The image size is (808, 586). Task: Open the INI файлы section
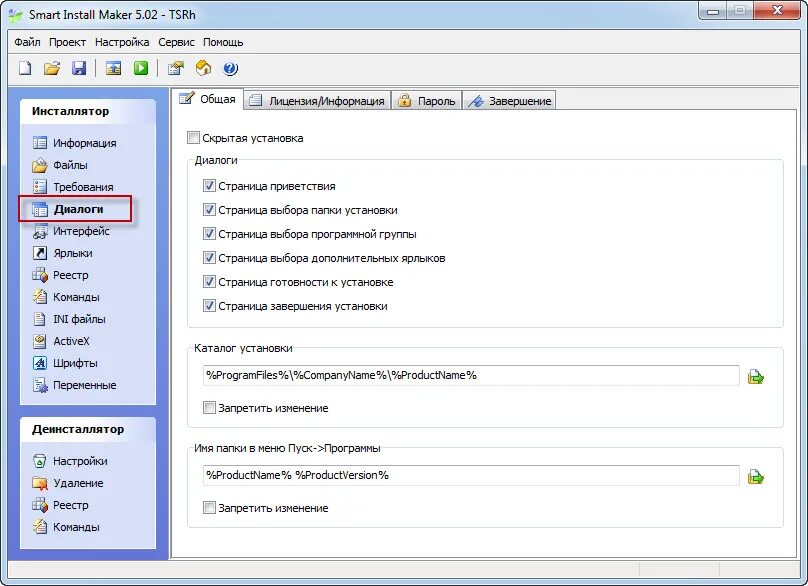pyautogui.click(x=69, y=319)
